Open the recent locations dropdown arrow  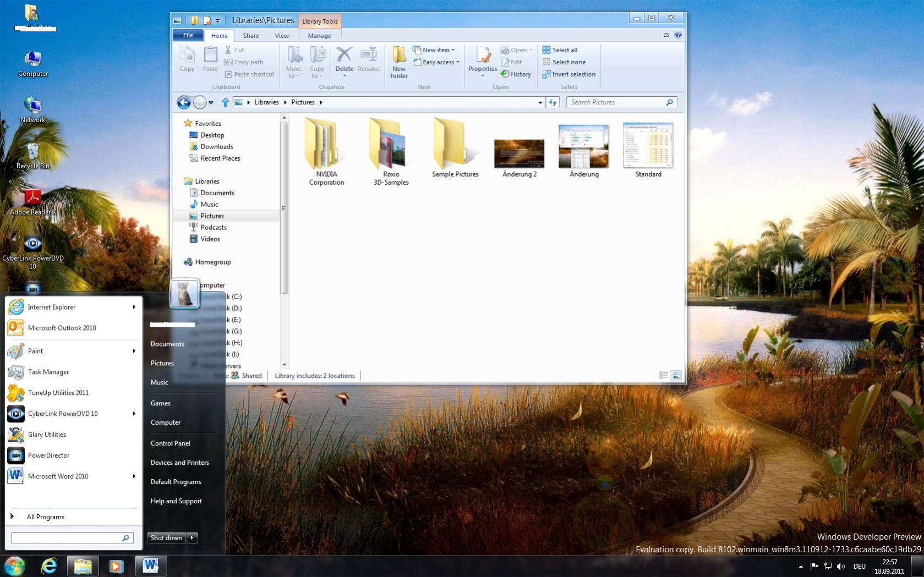(211, 102)
